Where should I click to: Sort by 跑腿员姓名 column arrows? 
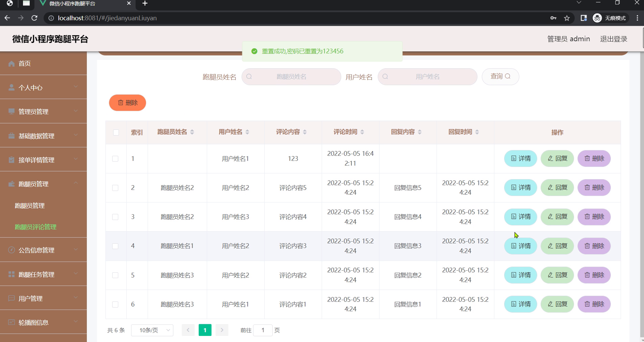point(192,132)
